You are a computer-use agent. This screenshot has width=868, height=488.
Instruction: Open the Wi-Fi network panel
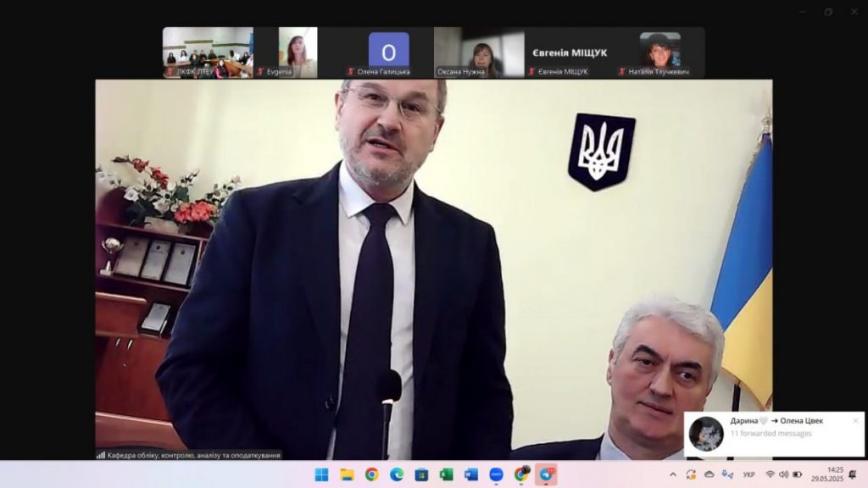click(770, 474)
